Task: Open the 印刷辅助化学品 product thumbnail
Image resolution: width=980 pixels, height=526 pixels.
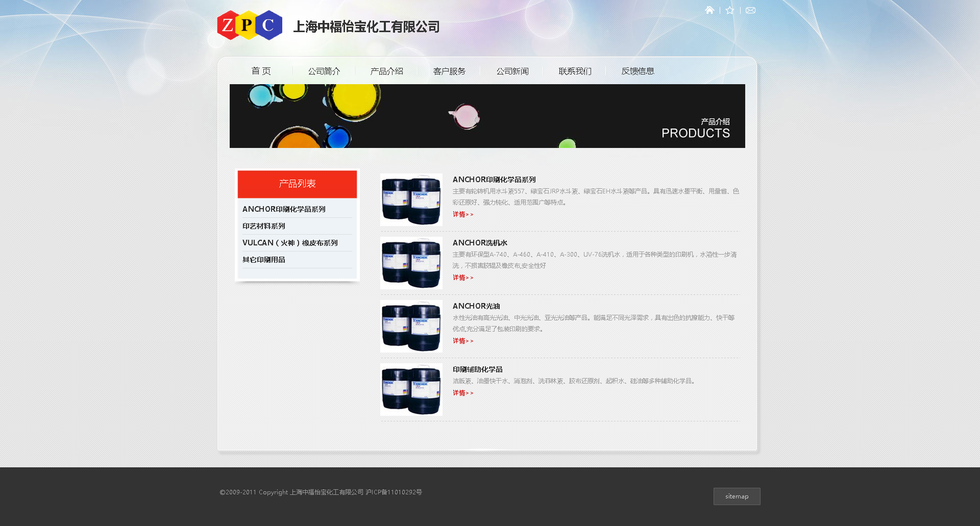Action: (x=411, y=389)
